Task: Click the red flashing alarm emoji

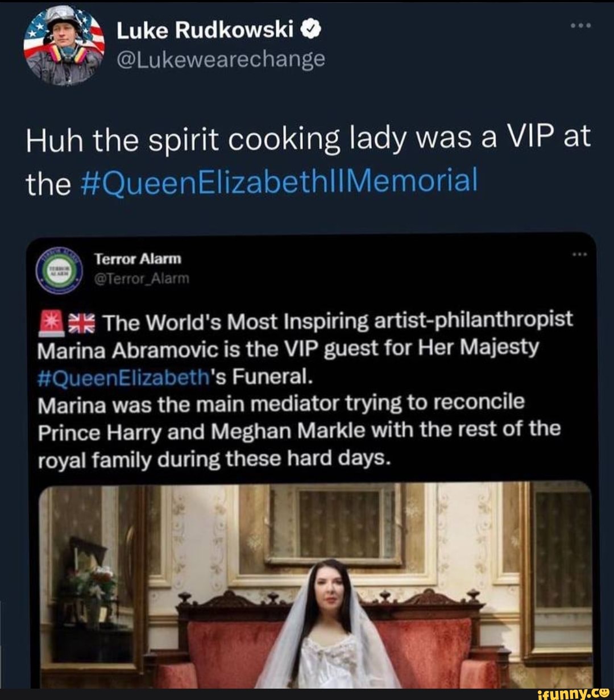Action: coord(50,320)
